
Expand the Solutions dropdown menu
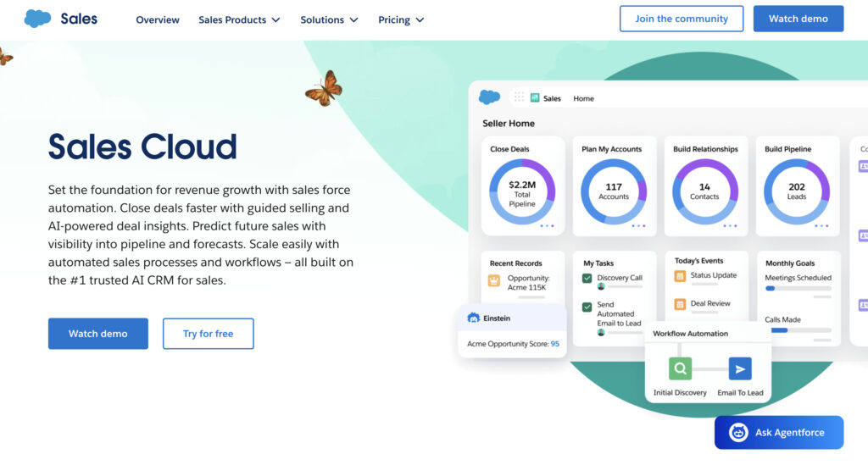(x=329, y=20)
